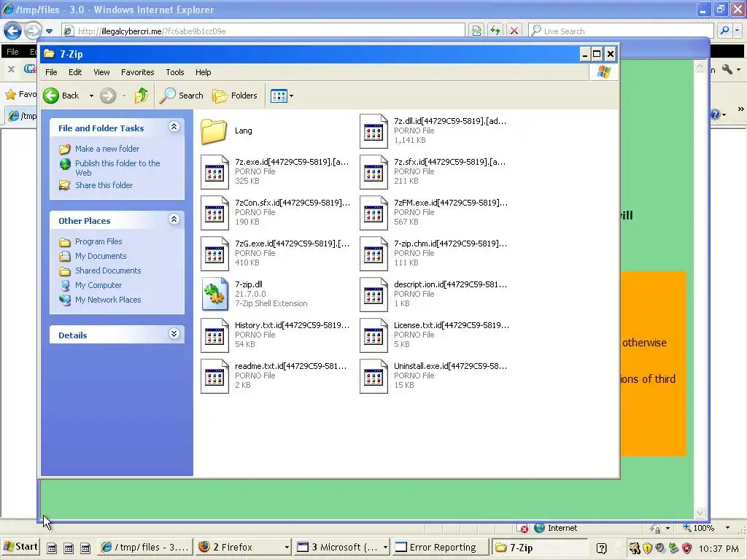Select the 7z.exe.id encrypted file icon
Screen dimensions: 747x560
214,172
